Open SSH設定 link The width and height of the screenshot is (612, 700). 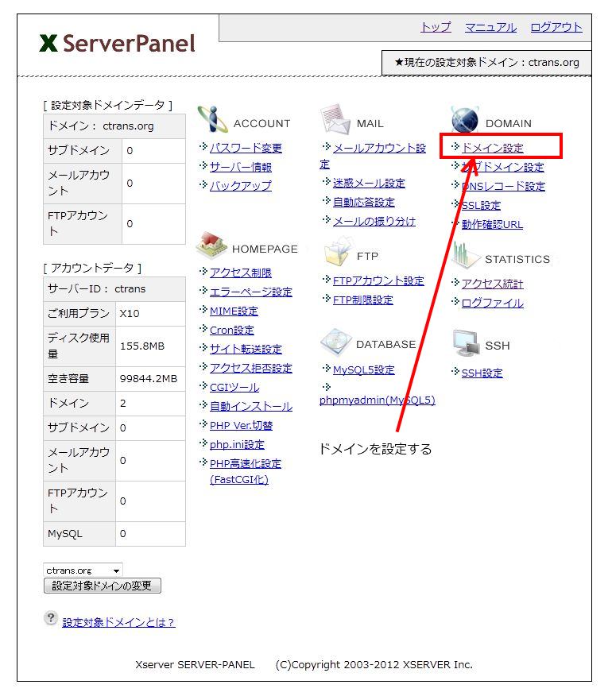click(482, 373)
